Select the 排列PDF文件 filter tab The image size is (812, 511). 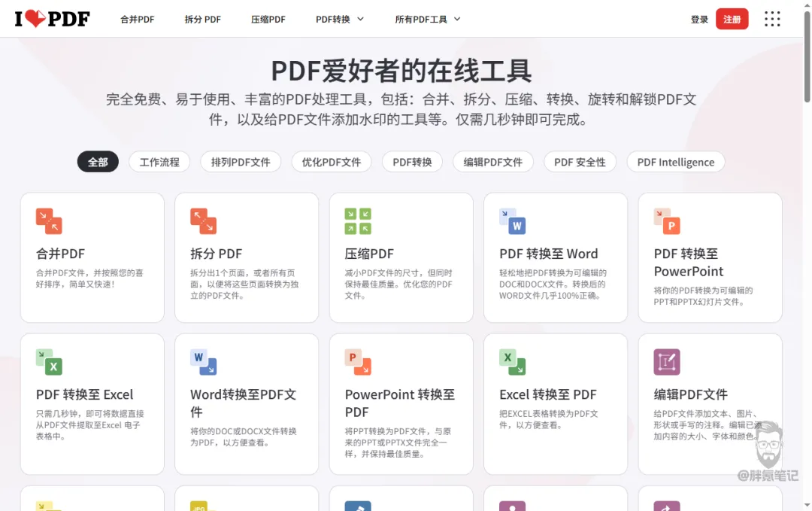(x=241, y=163)
